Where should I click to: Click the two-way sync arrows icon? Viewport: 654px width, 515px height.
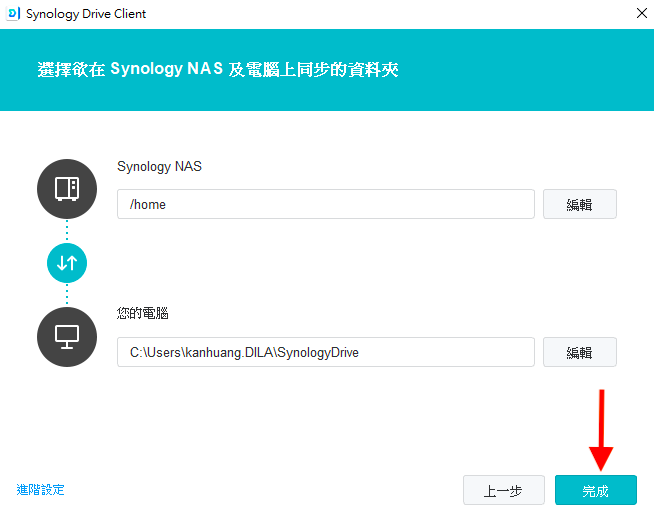click(x=67, y=263)
